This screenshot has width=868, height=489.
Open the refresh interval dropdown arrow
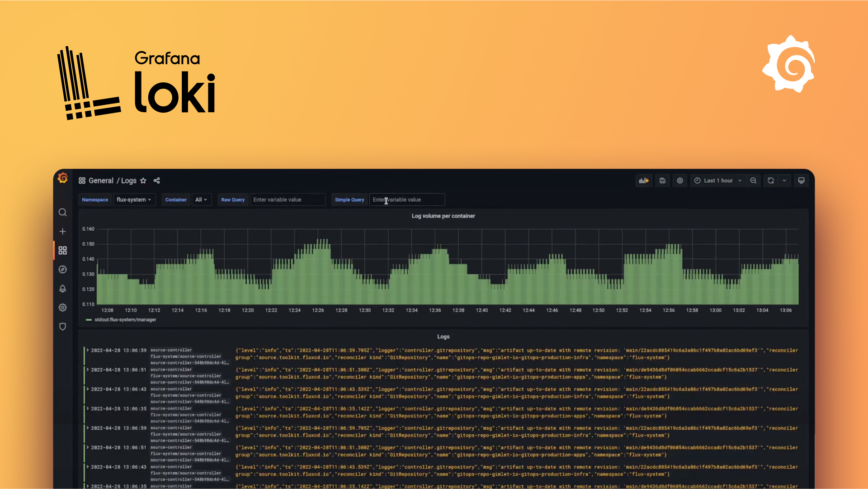point(785,180)
